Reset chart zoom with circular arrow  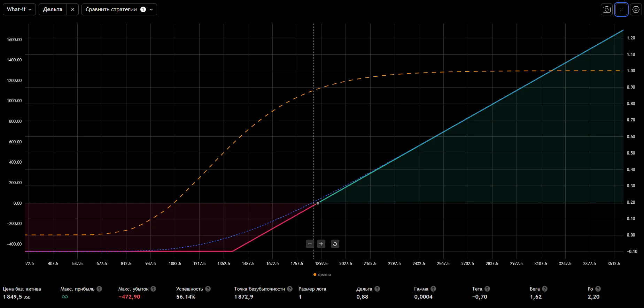pos(335,244)
